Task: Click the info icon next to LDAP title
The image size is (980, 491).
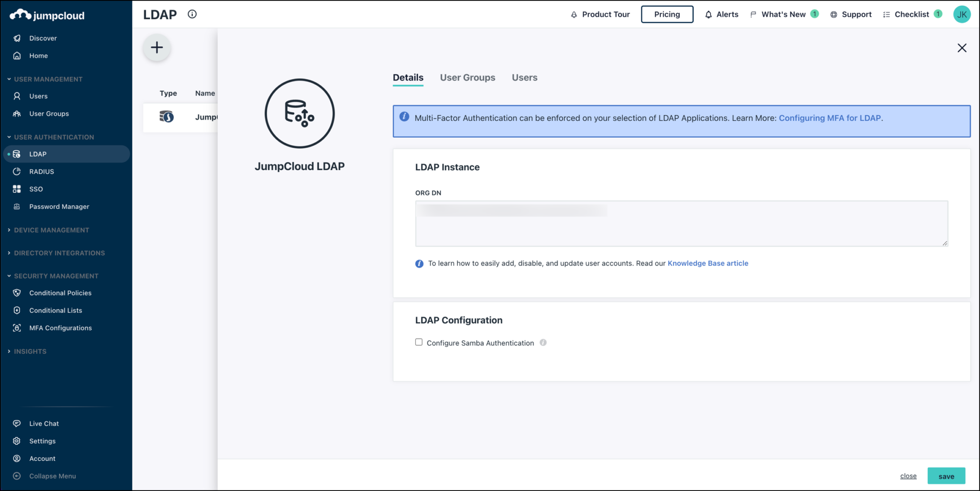Action: click(x=192, y=14)
